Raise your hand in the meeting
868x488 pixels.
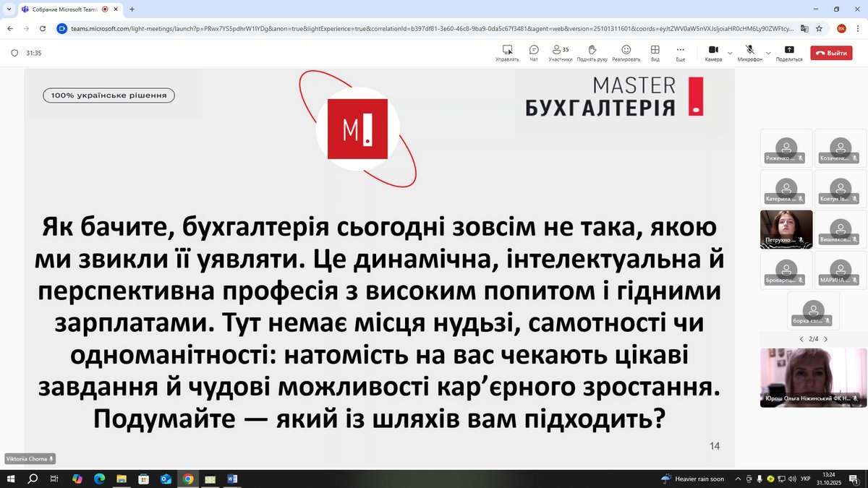tap(592, 52)
